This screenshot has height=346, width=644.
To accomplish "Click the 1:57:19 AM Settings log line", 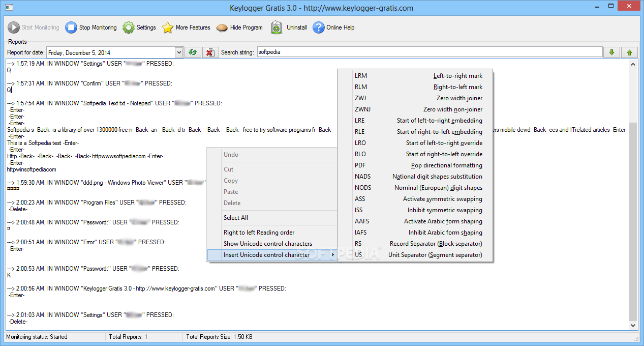I will [90, 64].
